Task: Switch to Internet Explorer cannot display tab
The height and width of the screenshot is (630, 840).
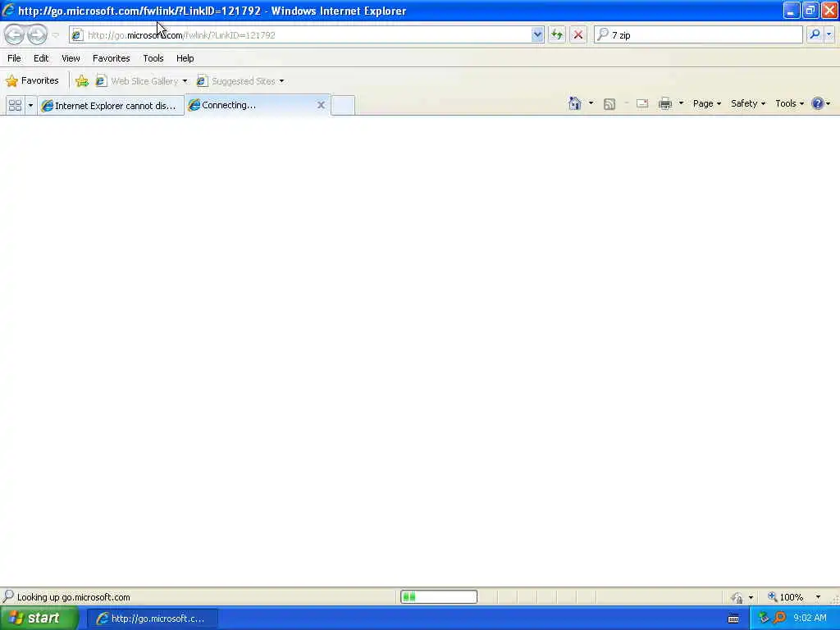Action: [x=111, y=106]
